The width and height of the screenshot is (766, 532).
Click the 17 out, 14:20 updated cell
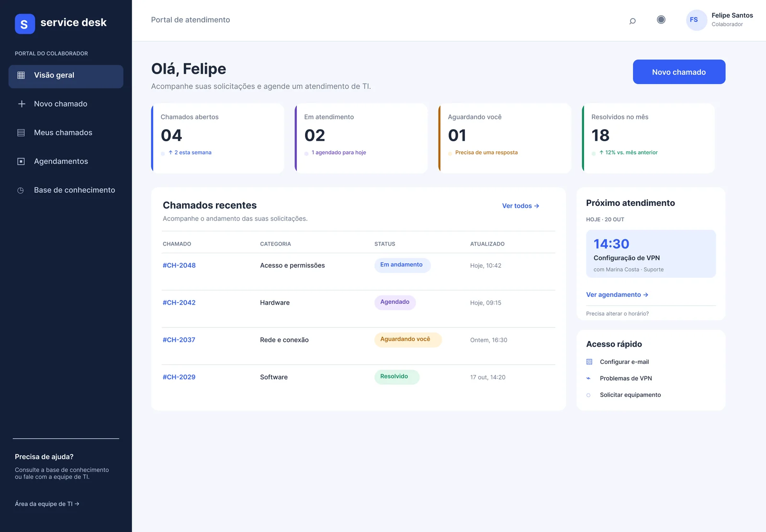(488, 377)
